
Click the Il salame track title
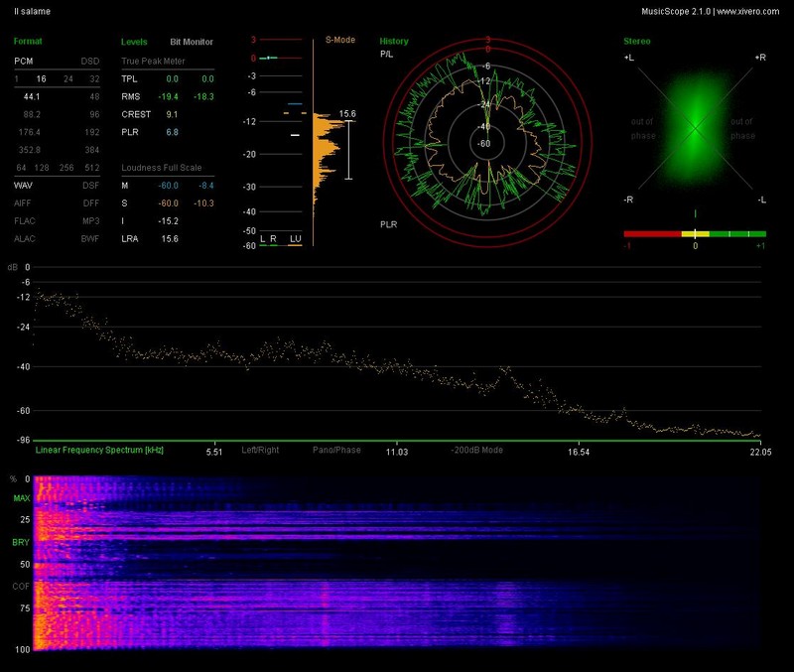[32, 11]
